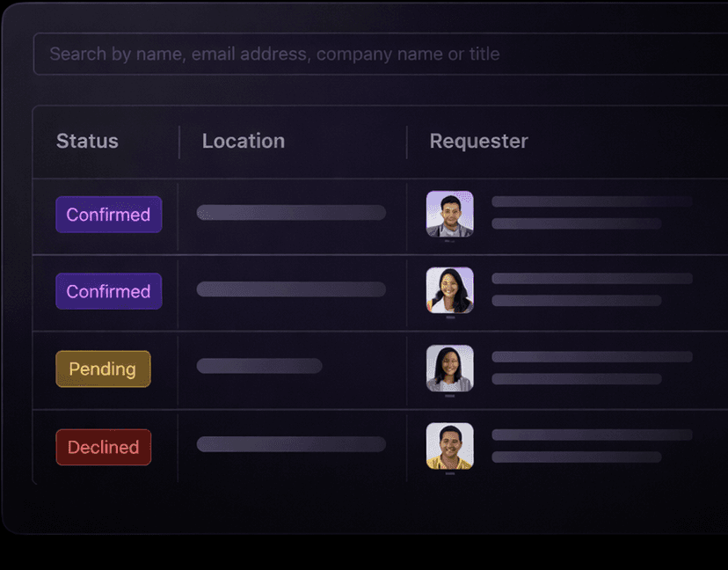Sort by the Status column header
The image size is (728, 570).
coord(87,142)
